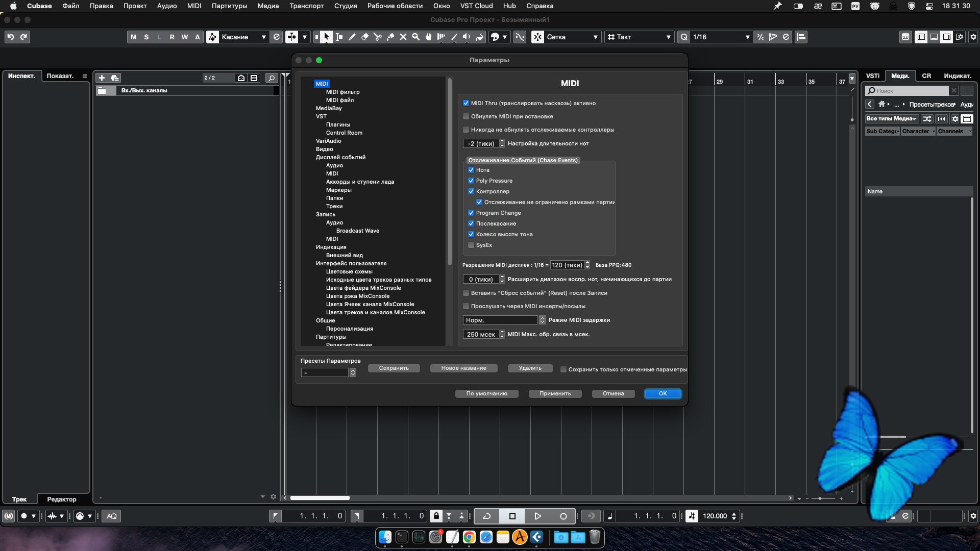Viewport: 980px width, 551px height.
Task: Click the 'По умолчанию' button
Action: (x=486, y=393)
